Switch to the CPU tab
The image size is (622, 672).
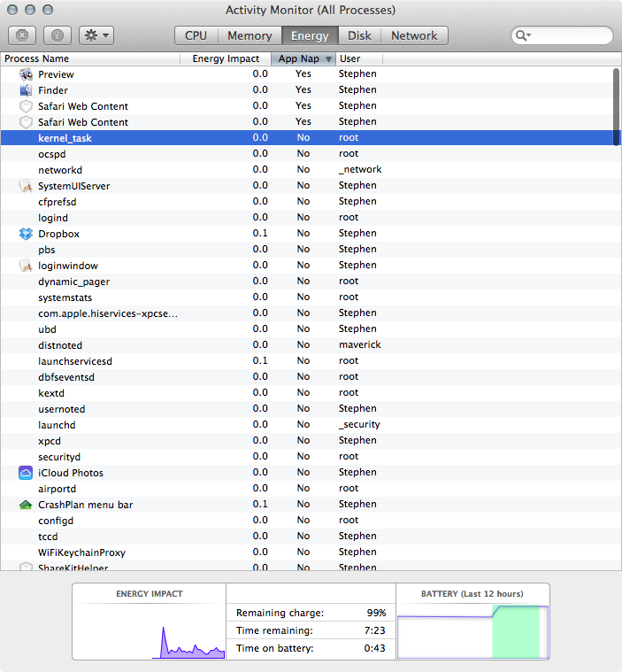[196, 35]
